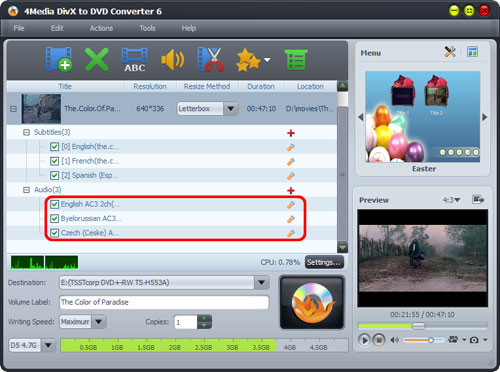Sort list by Duration column header
500x372 pixels.
coord(261,86)
